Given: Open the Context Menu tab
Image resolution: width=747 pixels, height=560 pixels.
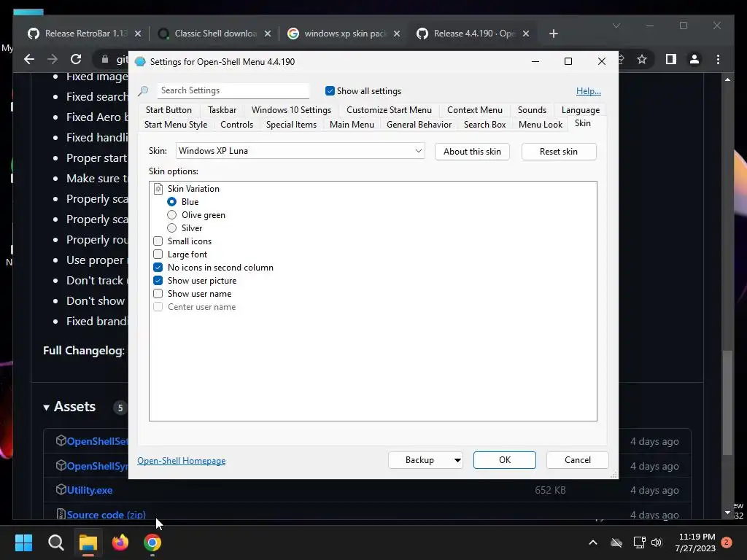Looking at the screenshot, I should [x=474, y=110].
